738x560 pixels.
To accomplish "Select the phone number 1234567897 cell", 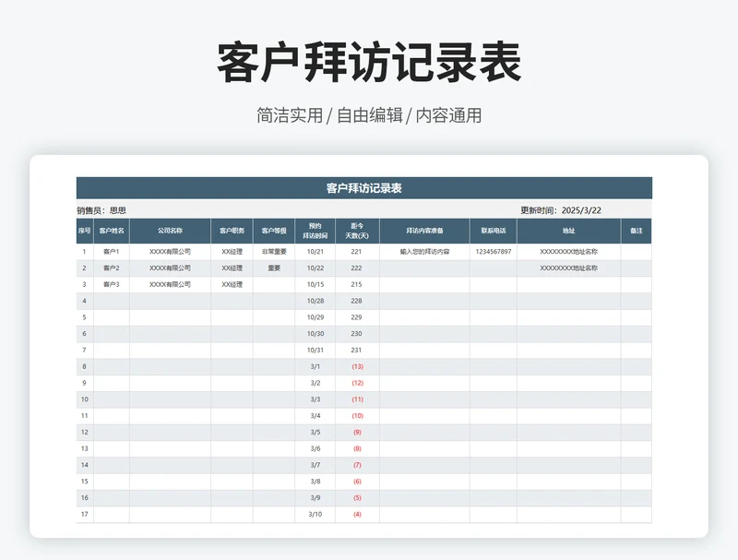I will (494, 252).
